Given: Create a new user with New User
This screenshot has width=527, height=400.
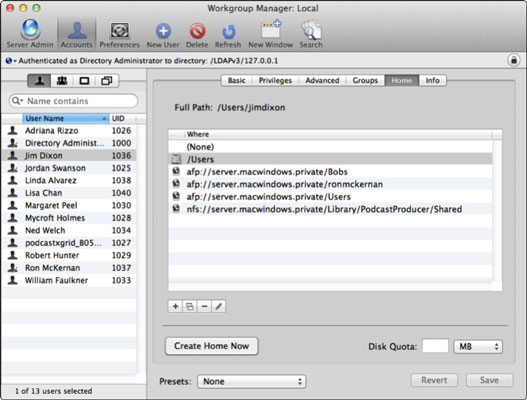Looking at the screenshot, I should [163, 35].
